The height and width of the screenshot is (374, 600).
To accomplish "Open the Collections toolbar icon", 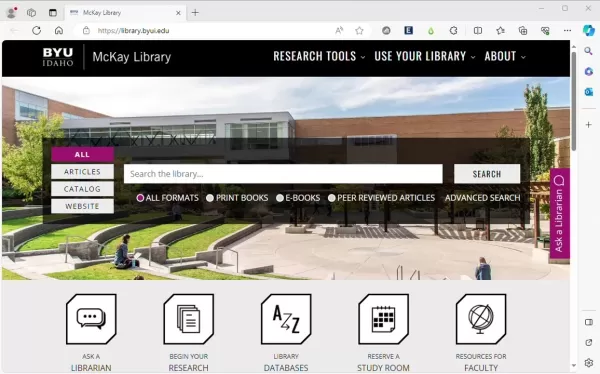I will pos(523,31).
